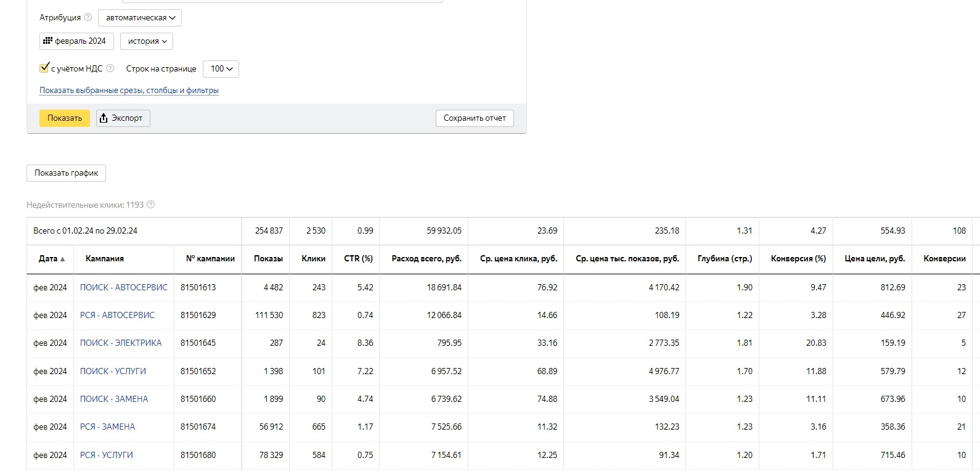Toggle the с учётом НДС checkbox
The image size is (980, 474).
coord(44,68)
